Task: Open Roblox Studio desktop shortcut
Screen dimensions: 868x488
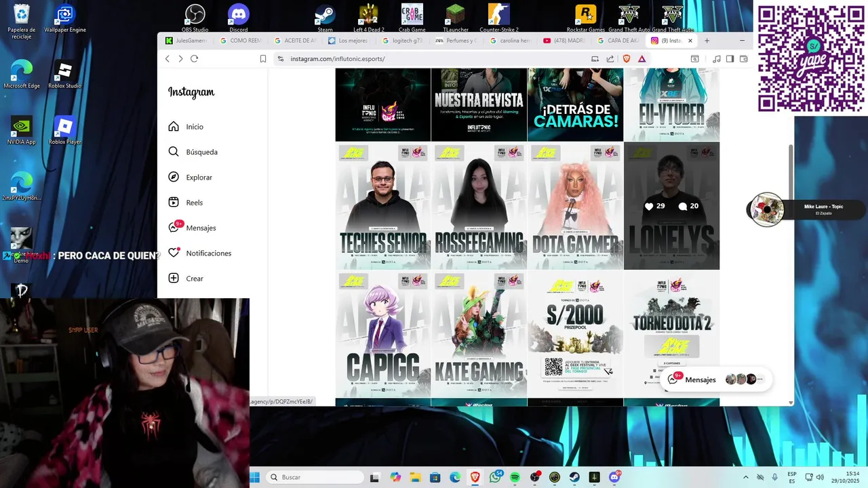Action: [x=64, y=75]
